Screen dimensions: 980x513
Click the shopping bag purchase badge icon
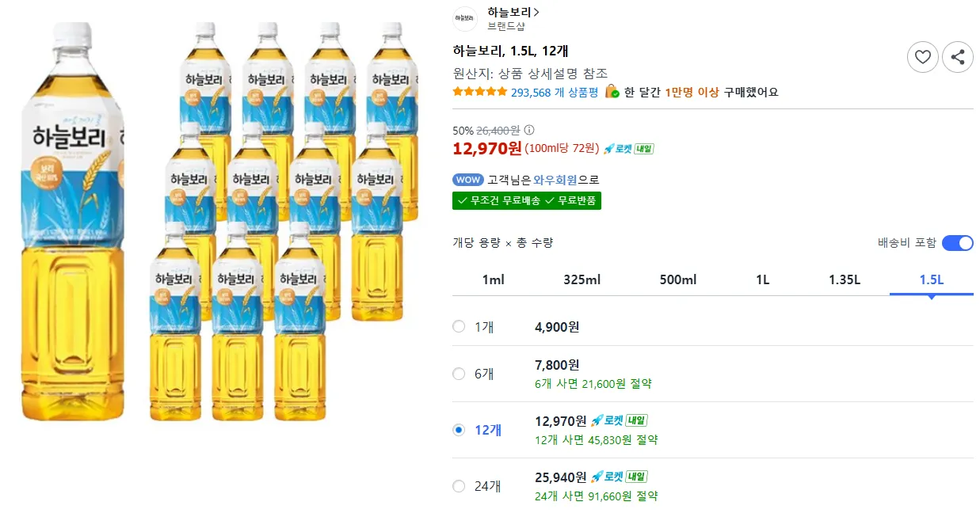(x=612, y=92)
